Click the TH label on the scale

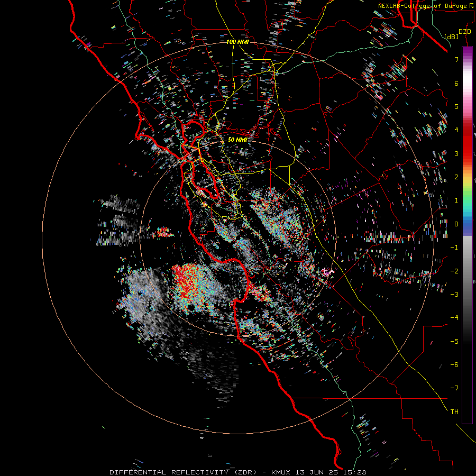pos(454,412)
